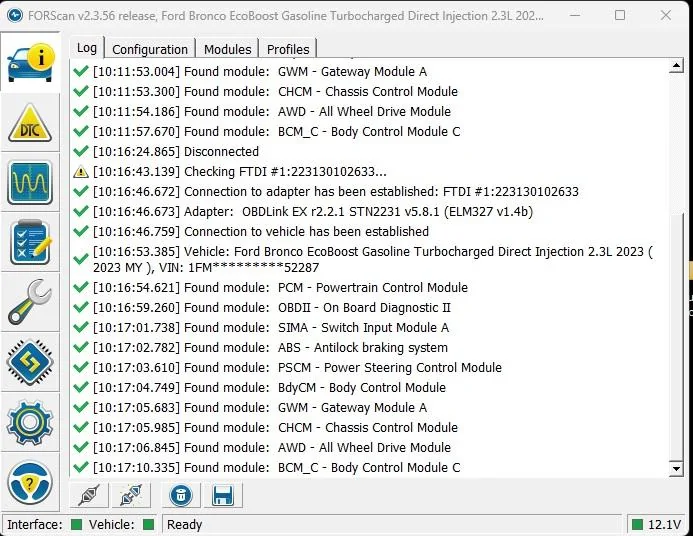Open the DTC trouble codes section
This screenshot has height=536, width=693.
pos(30,123)
